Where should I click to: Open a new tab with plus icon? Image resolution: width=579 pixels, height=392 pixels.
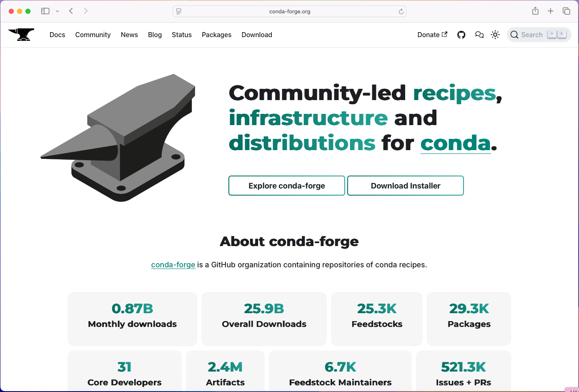551,11
